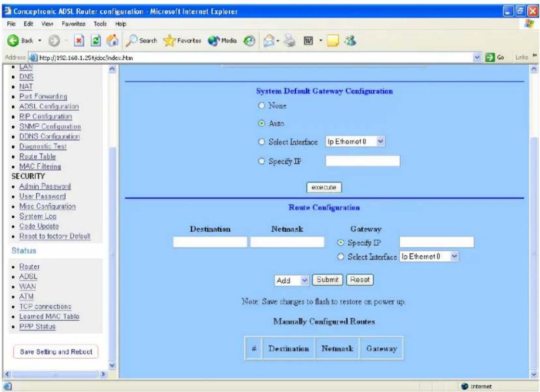Viewport: 540px width, 392px height.
Task: Click the Print toolbar icon
Action: pyautogui.click(x=290, y=41)
